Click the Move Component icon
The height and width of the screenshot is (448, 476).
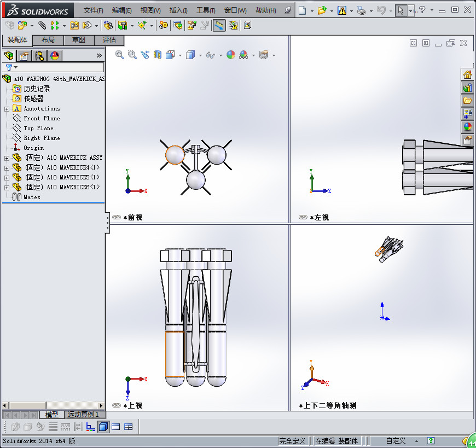(x=87, y=25)
